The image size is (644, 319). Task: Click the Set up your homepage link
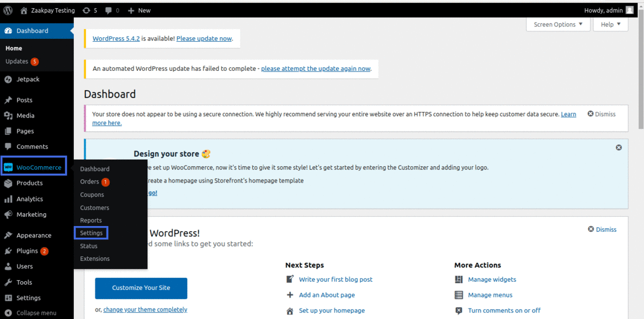(x=332, y=310)
